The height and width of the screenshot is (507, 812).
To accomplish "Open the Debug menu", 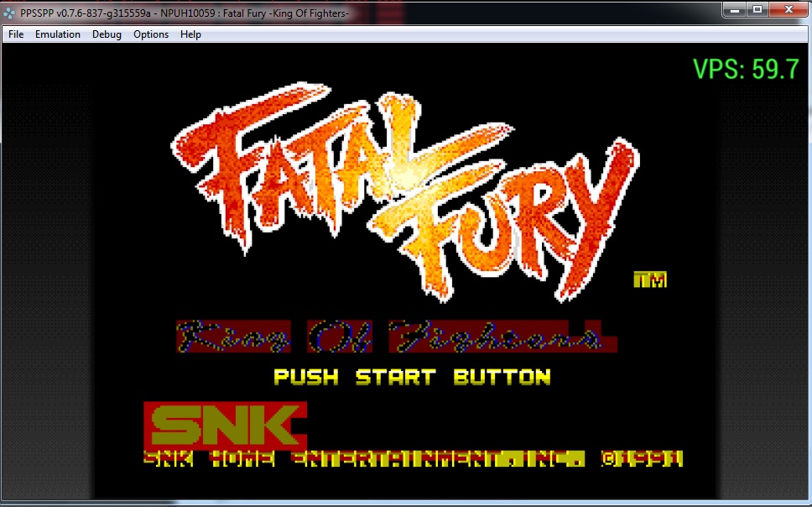I will coord(107,34).
